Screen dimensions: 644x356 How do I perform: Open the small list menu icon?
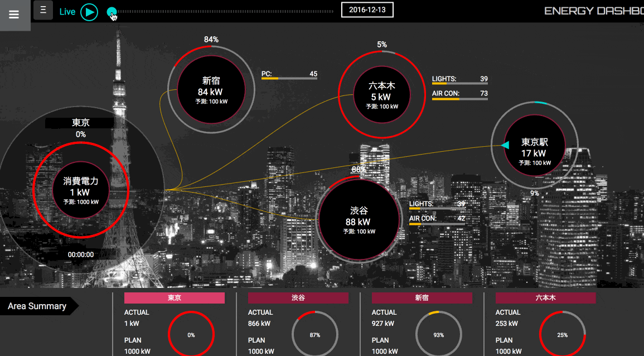43,10
